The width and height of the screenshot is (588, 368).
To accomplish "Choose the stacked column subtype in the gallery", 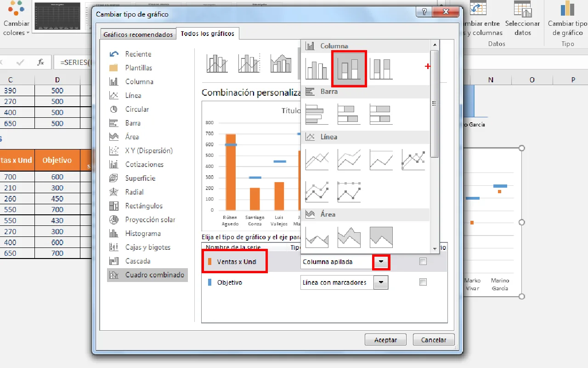I will (x=349, y=69).
